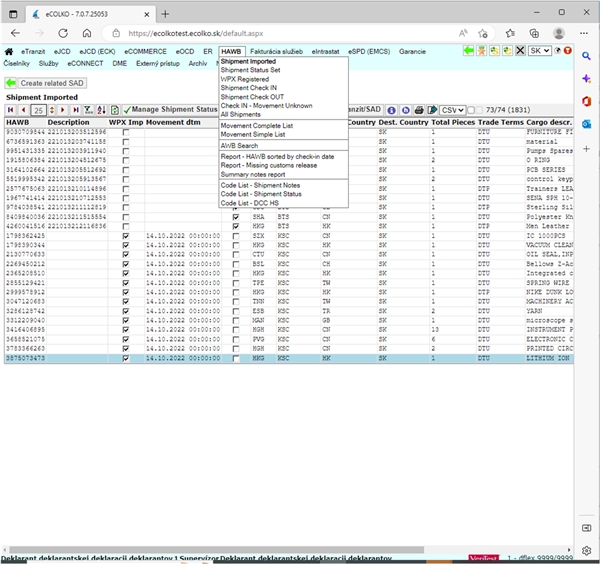The image size is (600, 564).
Task: Open Movement Complete List entry
Action: point(257,126)
